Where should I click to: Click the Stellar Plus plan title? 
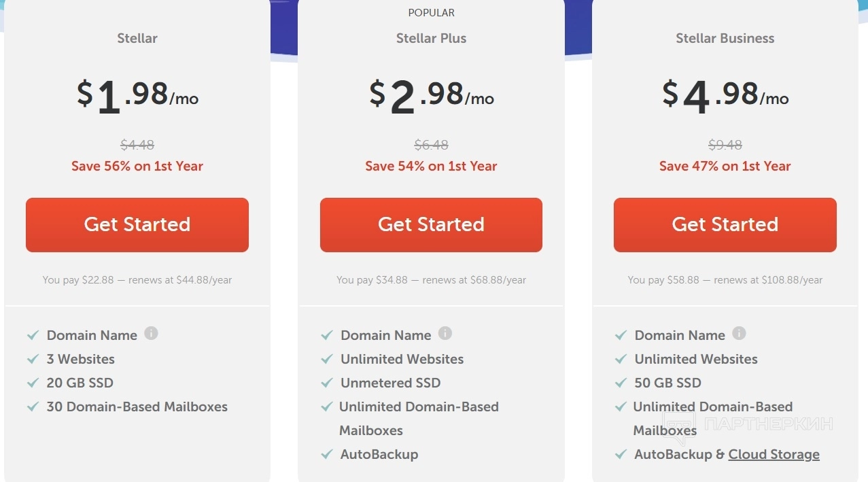431,39
